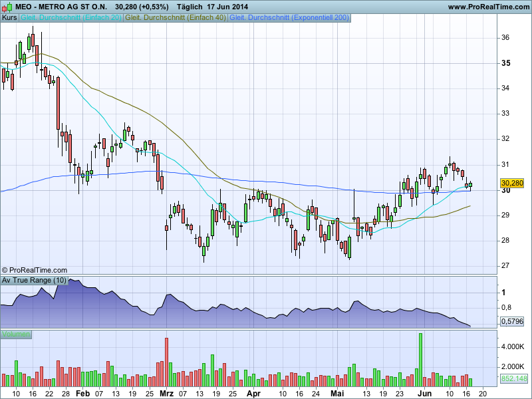Click the Apr month label on time axis
The image size is (532, 399).
coord(253,394)
